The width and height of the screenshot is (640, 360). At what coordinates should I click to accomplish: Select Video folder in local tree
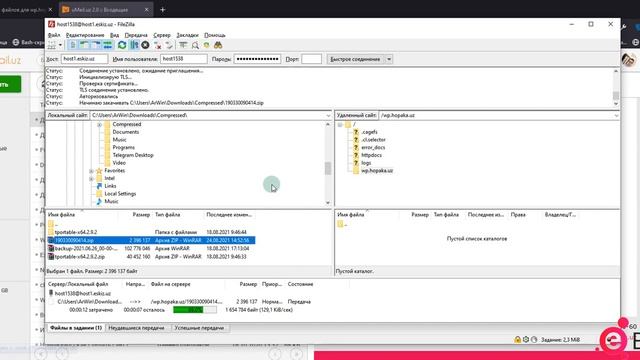pos(119,163)
